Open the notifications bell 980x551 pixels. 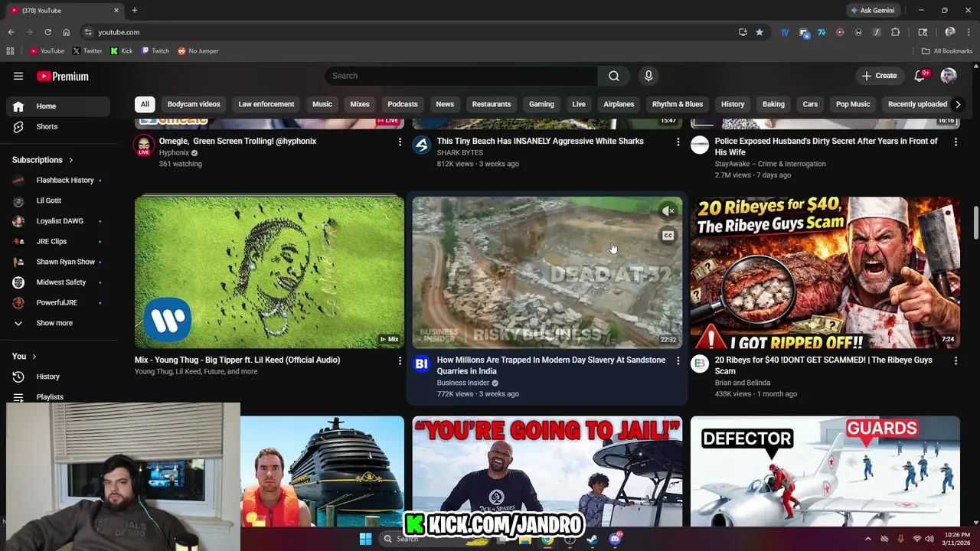(920, 76)
